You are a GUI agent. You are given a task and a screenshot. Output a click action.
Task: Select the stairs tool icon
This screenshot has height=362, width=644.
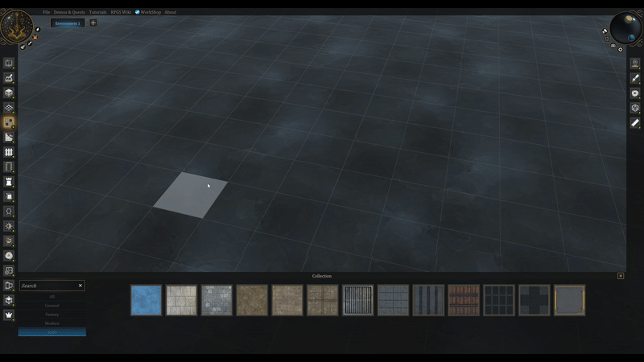(x=9, y=137)
